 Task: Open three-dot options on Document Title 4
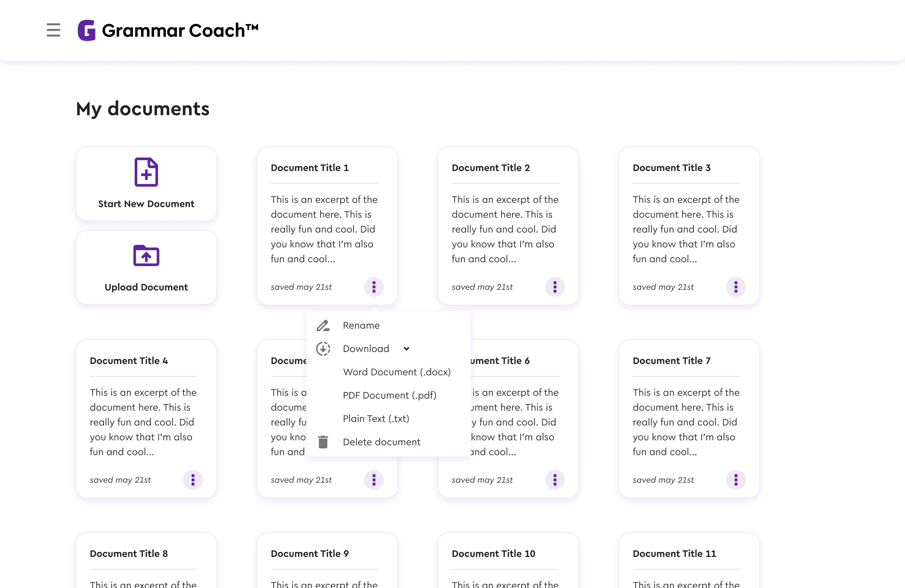pos(193,480)
